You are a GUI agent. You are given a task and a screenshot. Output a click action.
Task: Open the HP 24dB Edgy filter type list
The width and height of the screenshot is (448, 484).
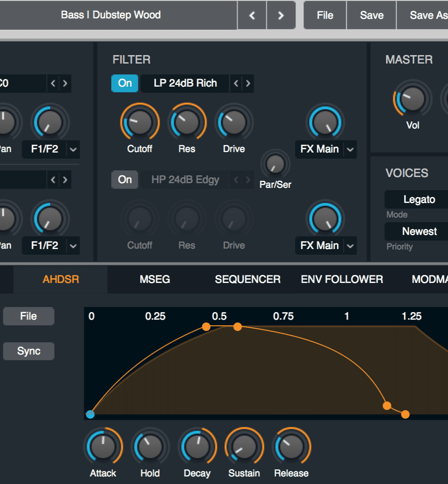185,180
